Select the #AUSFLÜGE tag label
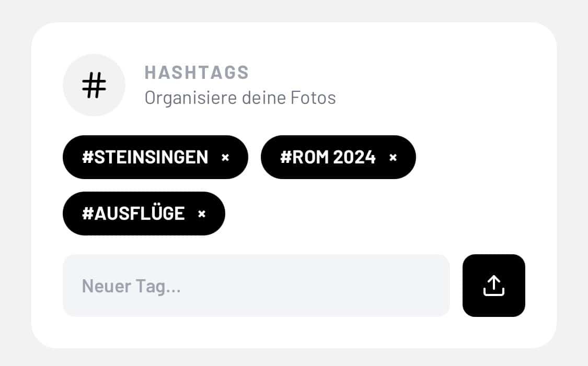588x366 pixels. pos(133,214)
